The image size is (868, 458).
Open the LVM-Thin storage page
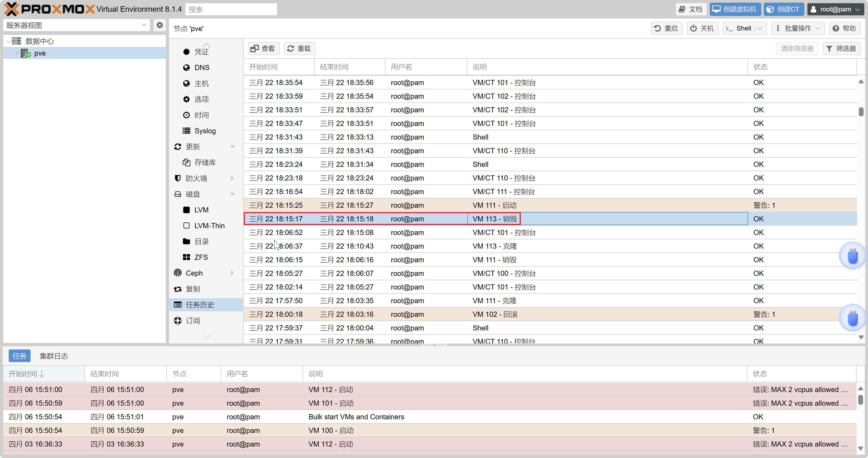click(x=209, y=225)
